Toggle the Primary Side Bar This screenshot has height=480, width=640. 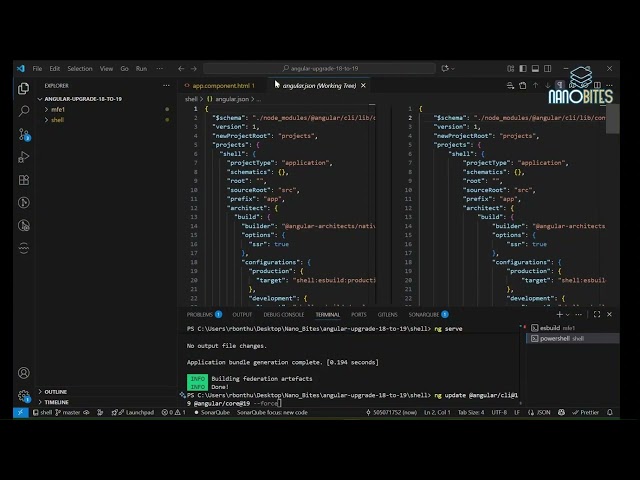tap(523, 69)
